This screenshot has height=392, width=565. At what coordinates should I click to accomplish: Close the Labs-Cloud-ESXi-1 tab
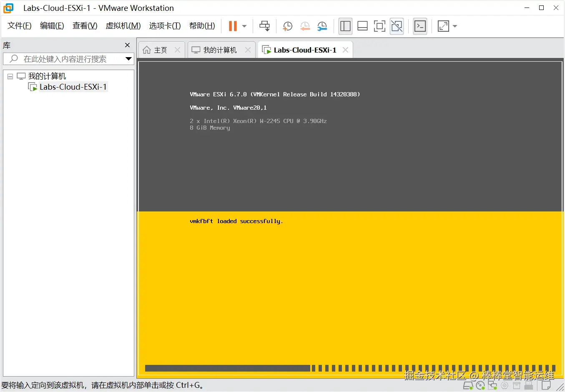coord(345,50)
